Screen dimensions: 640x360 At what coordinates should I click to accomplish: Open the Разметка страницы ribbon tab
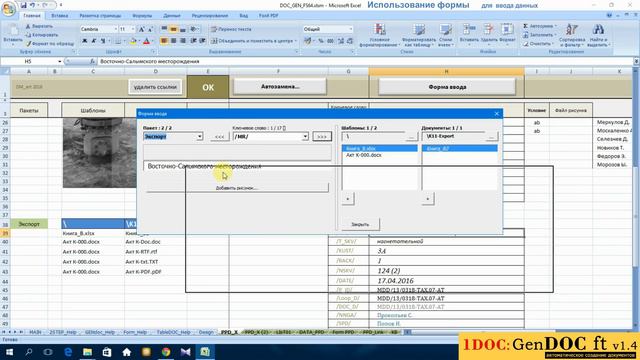[100, 16]
